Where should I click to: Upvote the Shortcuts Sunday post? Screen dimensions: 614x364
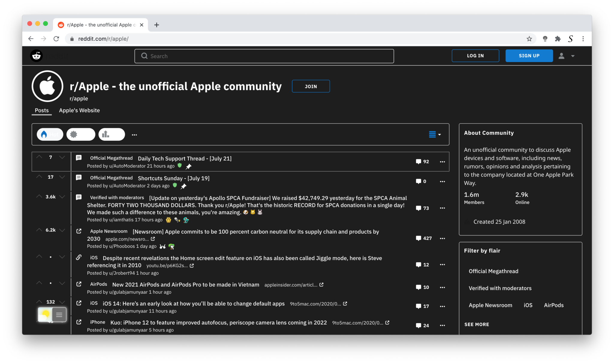pos(39,177)
